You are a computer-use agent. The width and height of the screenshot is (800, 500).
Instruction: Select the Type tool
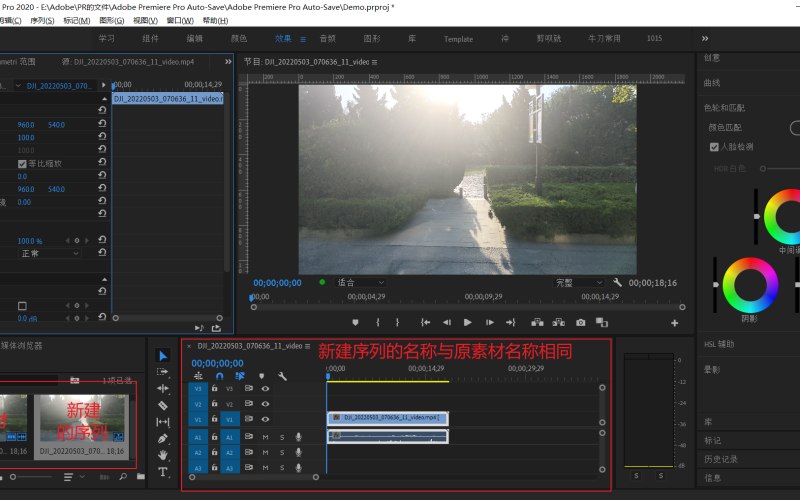click(163, 472)
